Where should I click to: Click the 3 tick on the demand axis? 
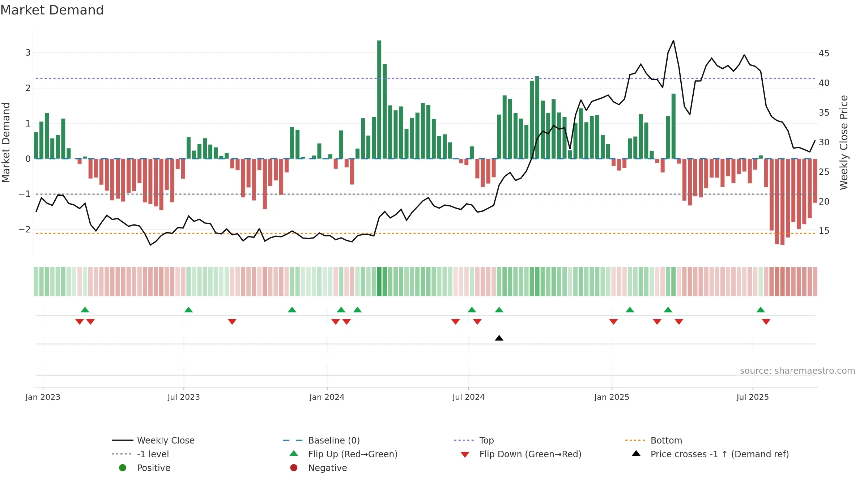[x=28, y=53]
